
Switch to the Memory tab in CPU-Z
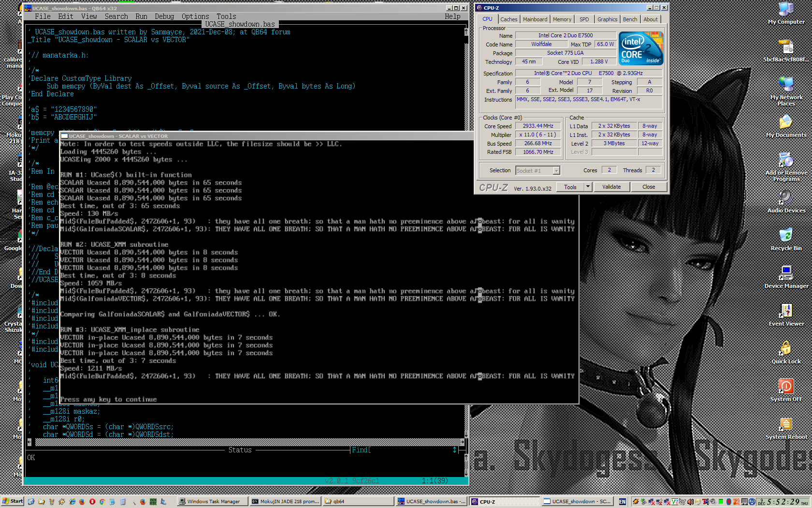[562, 19]
